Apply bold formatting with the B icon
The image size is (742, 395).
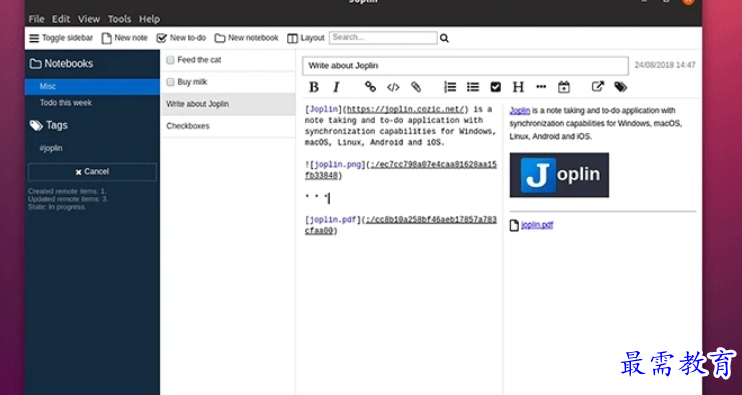tap(313, 87)
